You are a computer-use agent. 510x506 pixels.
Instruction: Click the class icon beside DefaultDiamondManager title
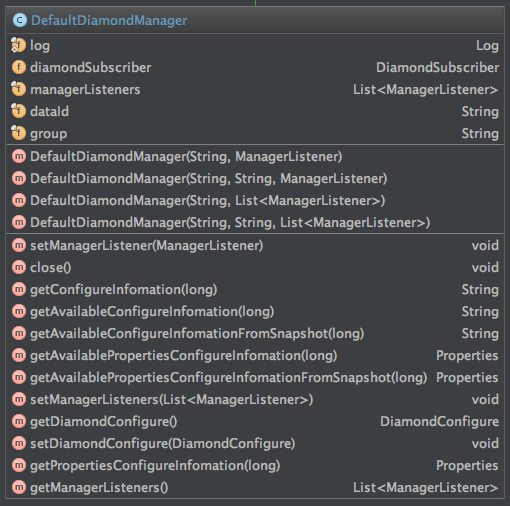point(20,20)
